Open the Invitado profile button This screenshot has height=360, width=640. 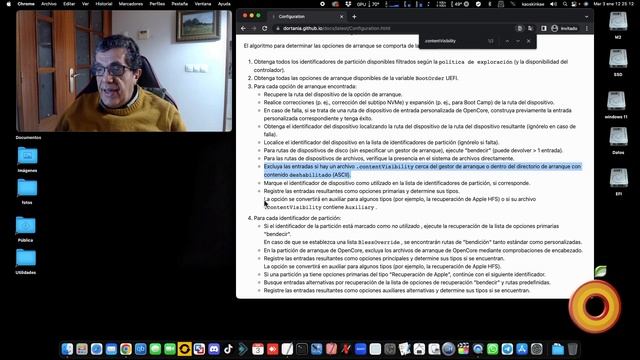564,29
